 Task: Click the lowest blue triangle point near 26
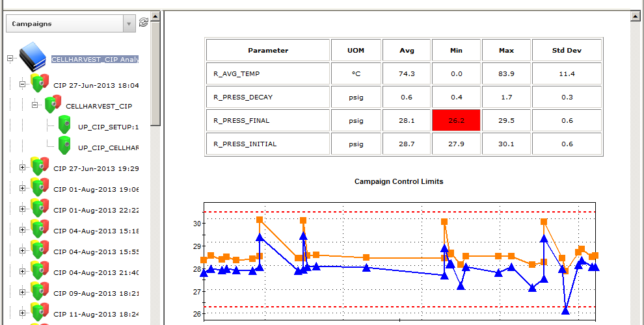click(x=565, y=311)
